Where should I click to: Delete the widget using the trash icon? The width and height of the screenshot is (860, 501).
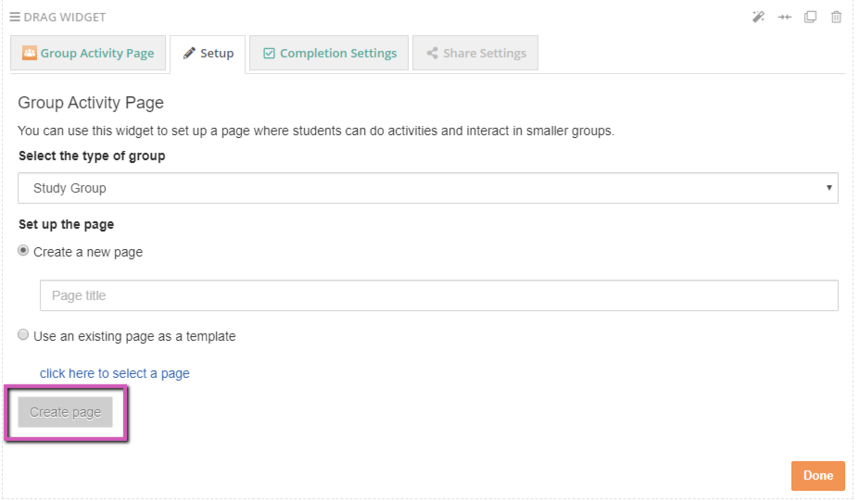(836, 17)
